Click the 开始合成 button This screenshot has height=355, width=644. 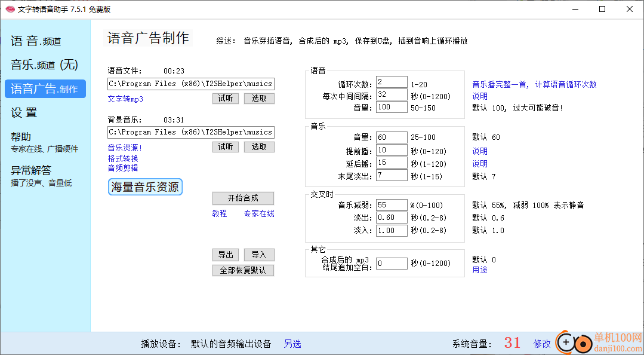pyautogui.click(x=243, y=198)
